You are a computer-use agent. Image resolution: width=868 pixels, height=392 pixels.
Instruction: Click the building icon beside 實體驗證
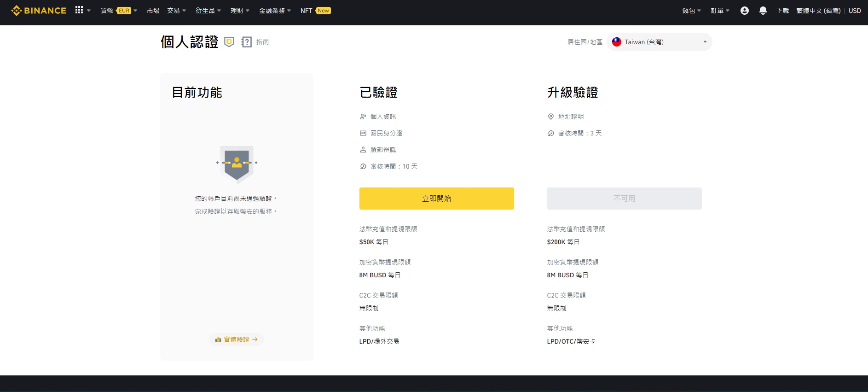pyautogui.click(x=218, y=339)
